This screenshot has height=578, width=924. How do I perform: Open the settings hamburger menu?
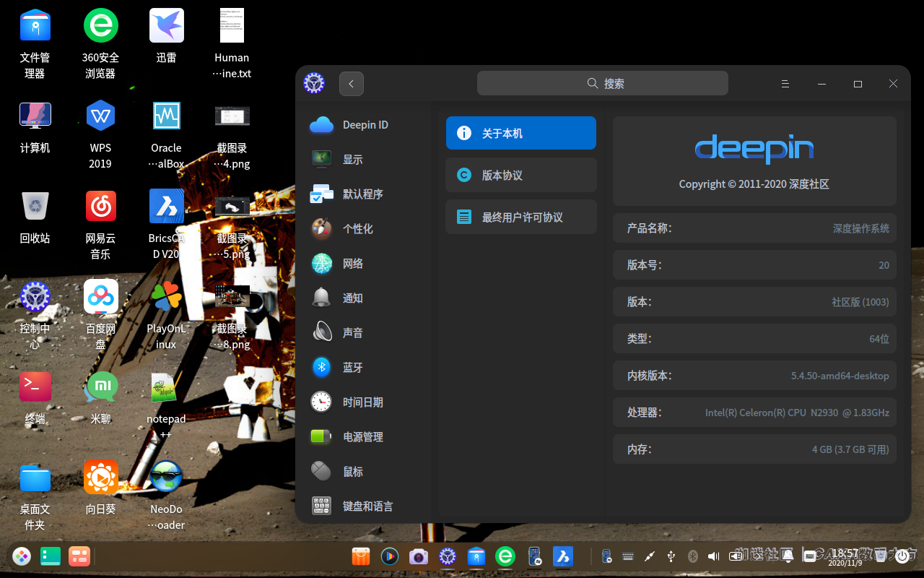[x=785, y=83]
